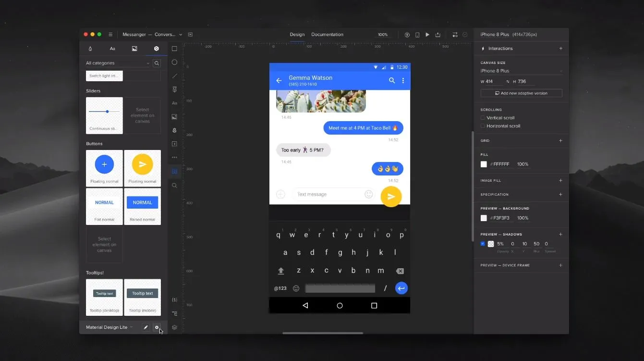Select Tooltip (desktop) component
644x361 pixels.
point(104,298)
